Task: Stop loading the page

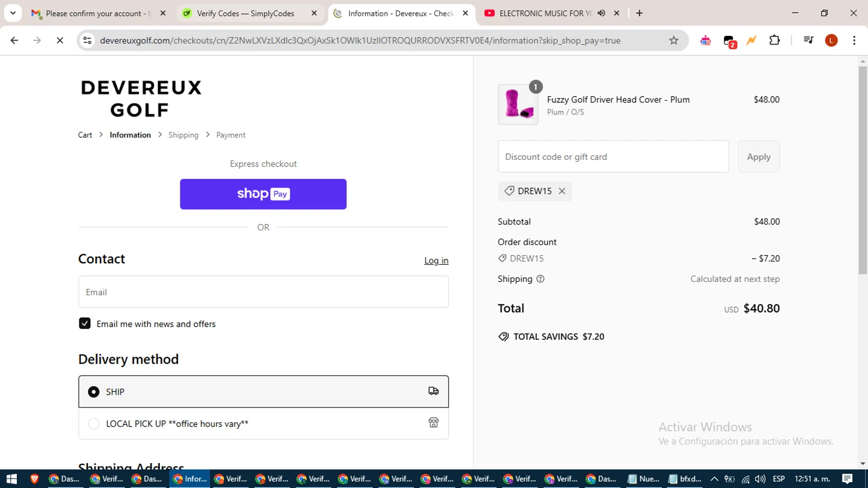Action: [60, 41]
